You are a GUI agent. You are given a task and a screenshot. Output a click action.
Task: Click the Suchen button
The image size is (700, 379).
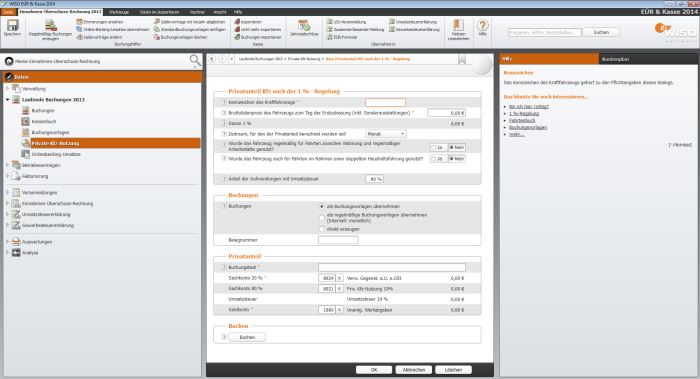(x=601, y=32)
